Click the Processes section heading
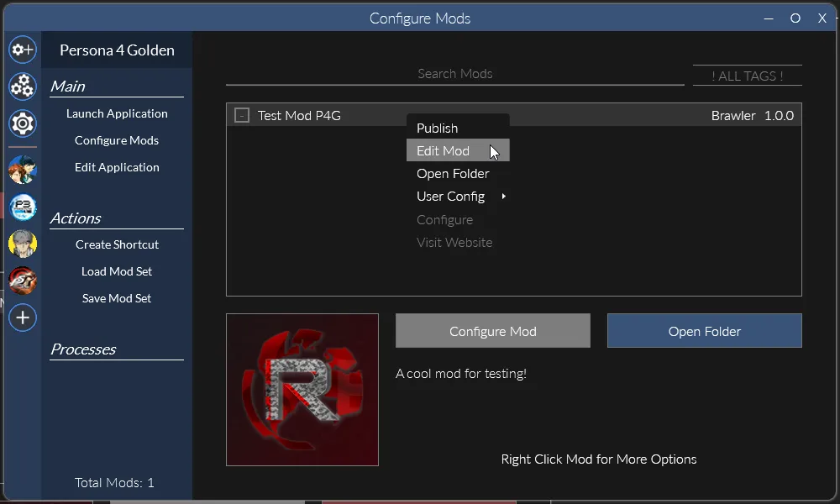Screen dimensions: 840x504 [83, 349]
